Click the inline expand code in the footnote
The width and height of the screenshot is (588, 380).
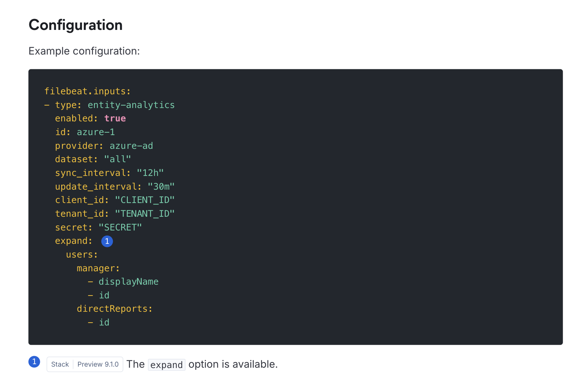[x=166, y=365]
